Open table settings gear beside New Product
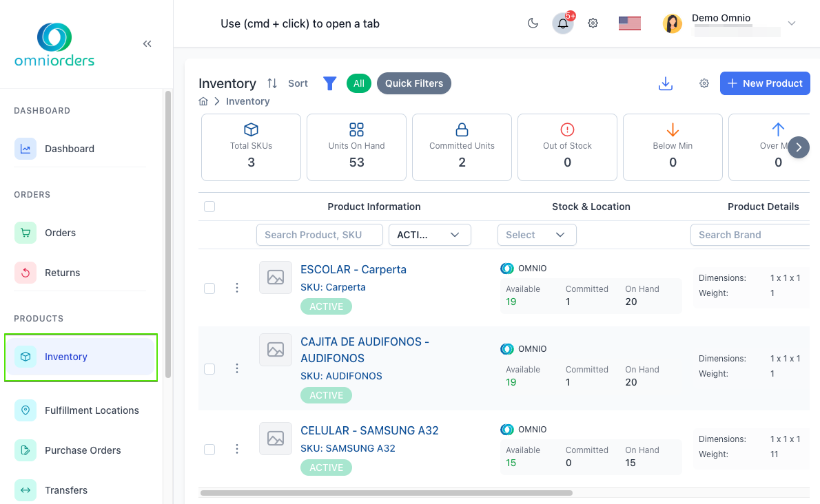820x504 pixels. (x=704, y=83)
